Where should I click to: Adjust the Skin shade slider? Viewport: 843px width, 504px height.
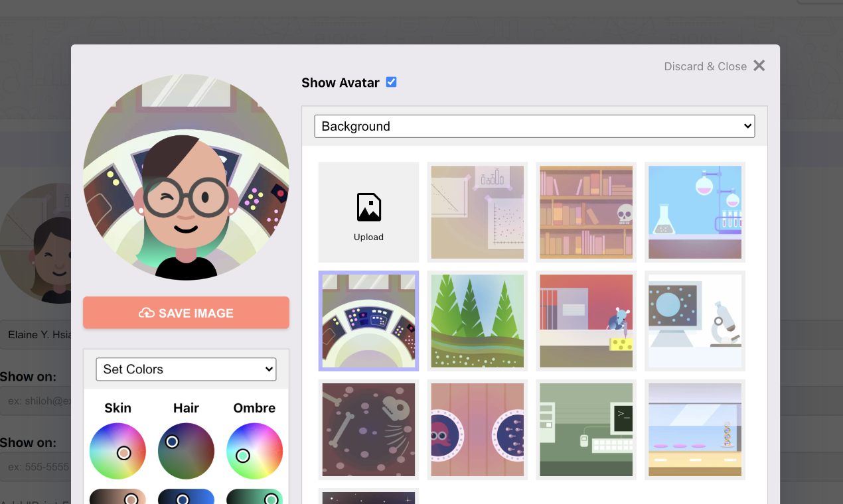117,497
